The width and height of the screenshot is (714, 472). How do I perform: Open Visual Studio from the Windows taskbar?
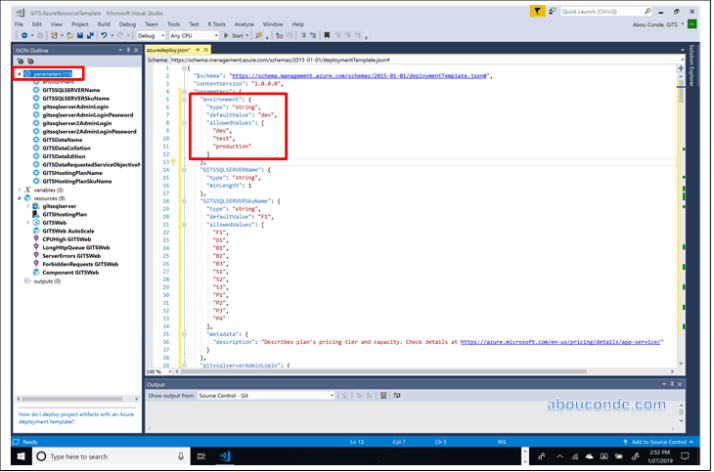[226, 456]
